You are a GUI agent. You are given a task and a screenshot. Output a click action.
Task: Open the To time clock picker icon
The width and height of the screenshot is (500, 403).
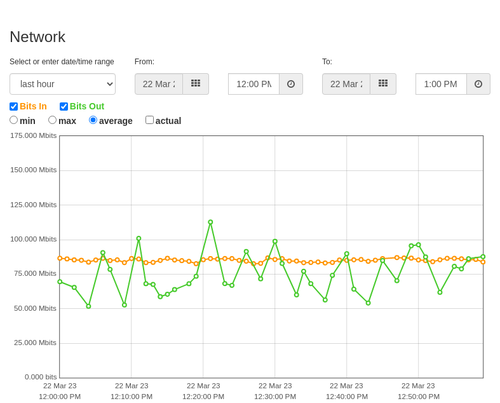click(478, 84)
